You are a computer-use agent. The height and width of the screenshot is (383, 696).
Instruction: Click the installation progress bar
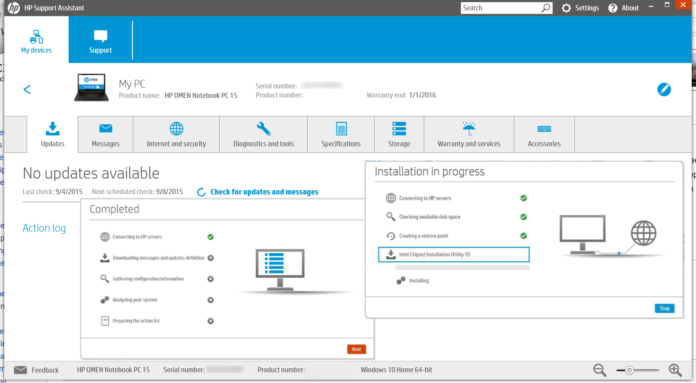point(462,268)
